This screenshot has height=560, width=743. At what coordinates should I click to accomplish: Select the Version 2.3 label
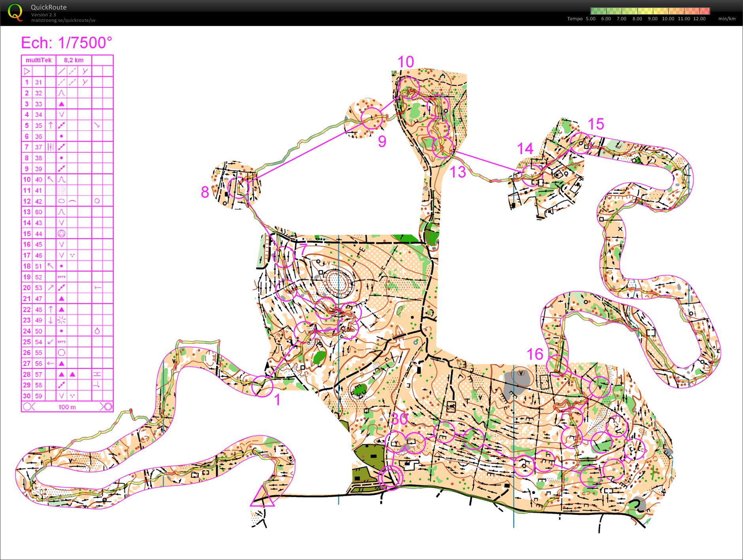(43, 15)
